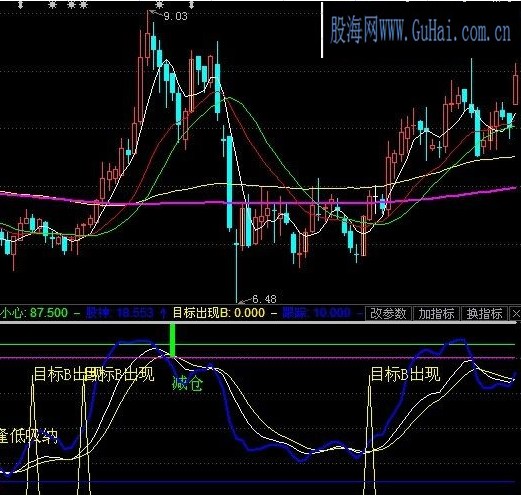Image resolution: width=521 pixels, height=495 pixels.
Task: Click the star info marker nearest 9.03
Action: (160, 4)
